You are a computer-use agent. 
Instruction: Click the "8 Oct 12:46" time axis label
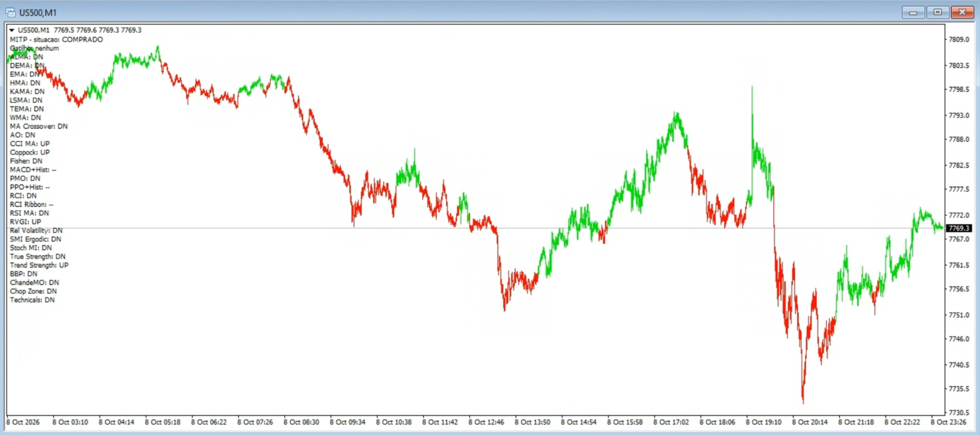click(486, 422)
